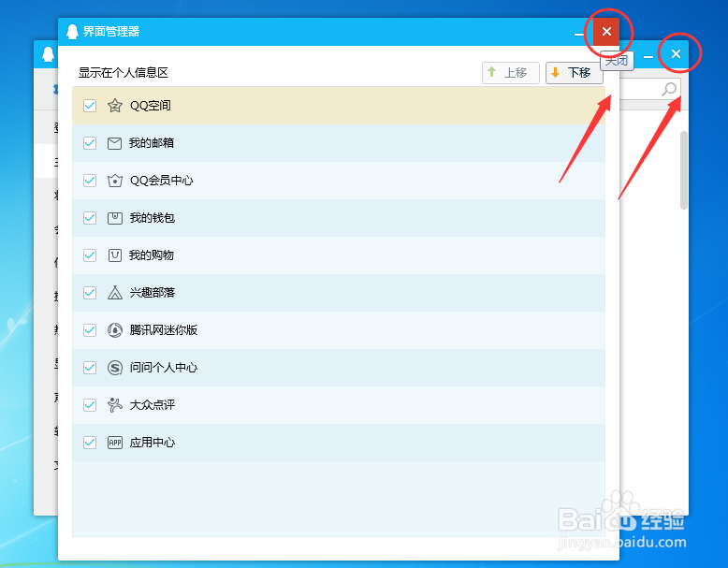Click the 腾讯网迷你版 icon
The height and width of the screenshot is (568, 728).
[115, 330]
